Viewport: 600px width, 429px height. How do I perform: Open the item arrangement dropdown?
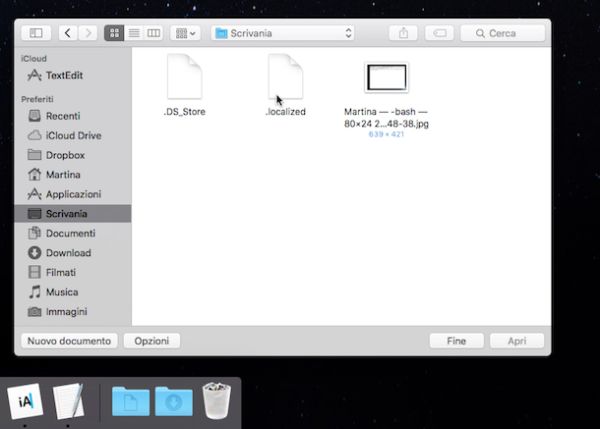[185, 33]
